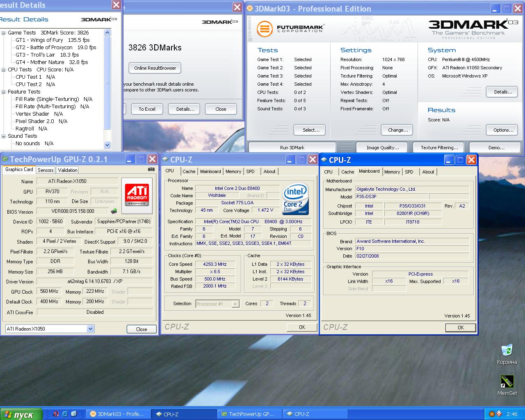Start benchmark with Run 3DMark
The height and width of the screenshot is (420, 525).
tap(292, 148)
